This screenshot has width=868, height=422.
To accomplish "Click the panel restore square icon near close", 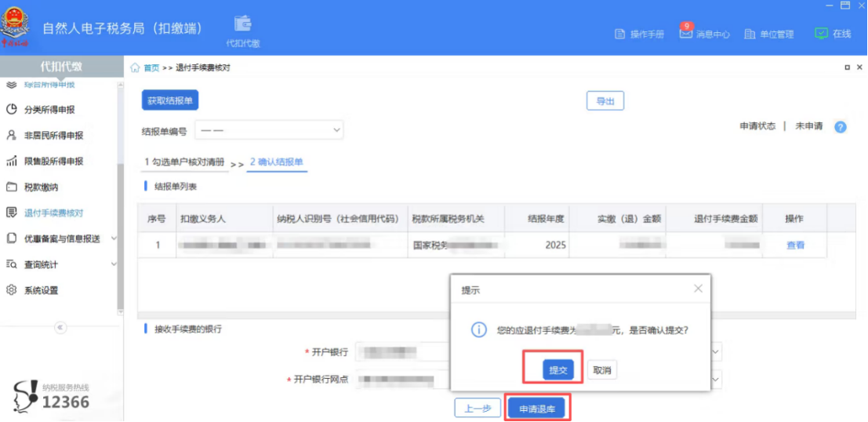I will tap(848, 67).
